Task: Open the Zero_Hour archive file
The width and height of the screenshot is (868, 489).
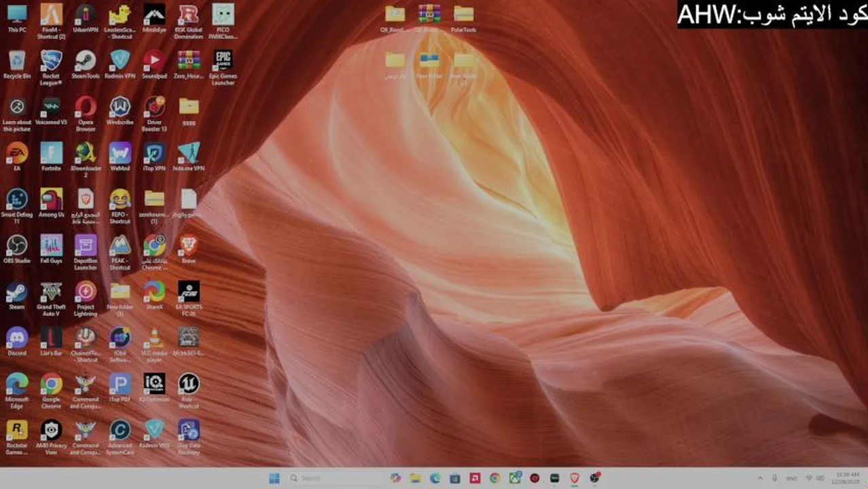Action: click(188, 65)
